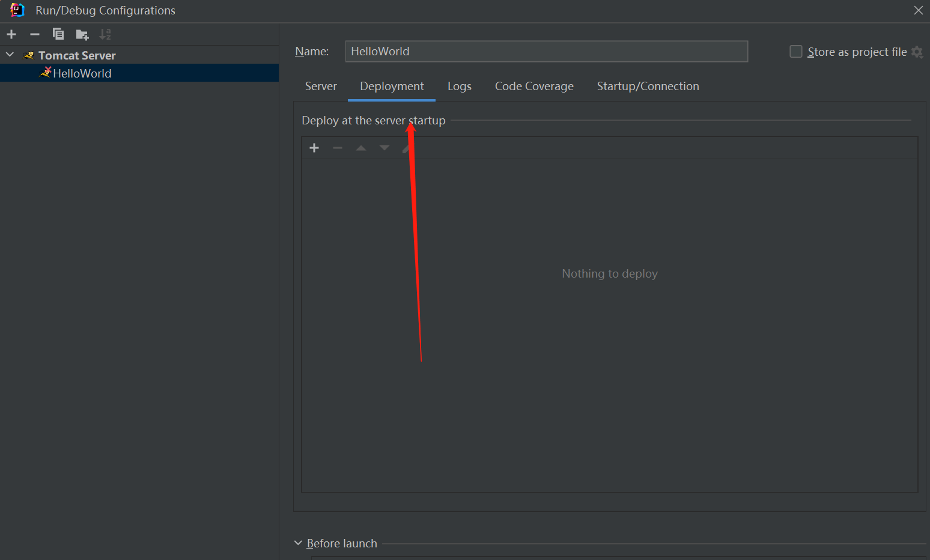Go to Startup/Connection tab
This screenshot has height=560, width=930.
(x=648, y=87)
